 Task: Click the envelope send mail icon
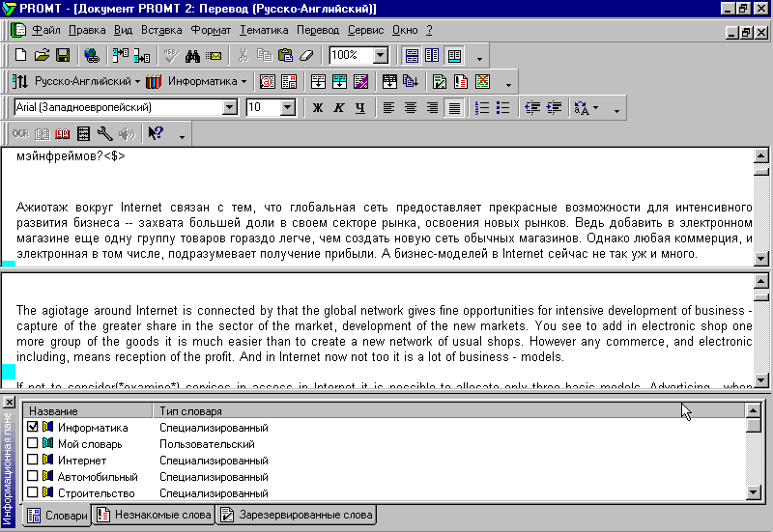[214, 56]
